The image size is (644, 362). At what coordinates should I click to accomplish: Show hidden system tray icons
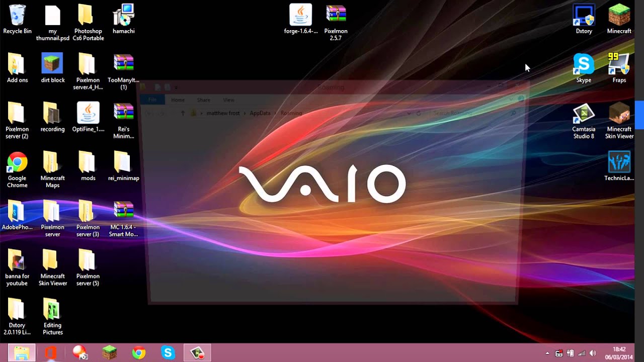[x=547, y=353]
